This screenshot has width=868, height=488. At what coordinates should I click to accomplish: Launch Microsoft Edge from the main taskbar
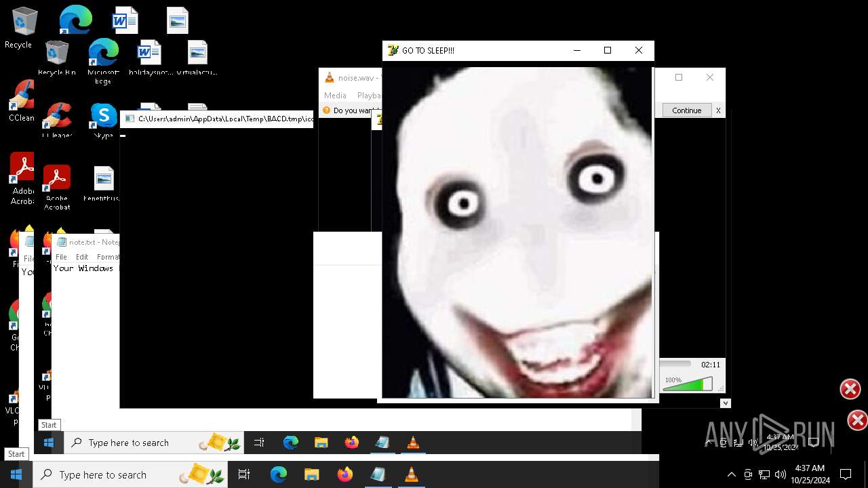pyautogui.click(x=279, y=475)
